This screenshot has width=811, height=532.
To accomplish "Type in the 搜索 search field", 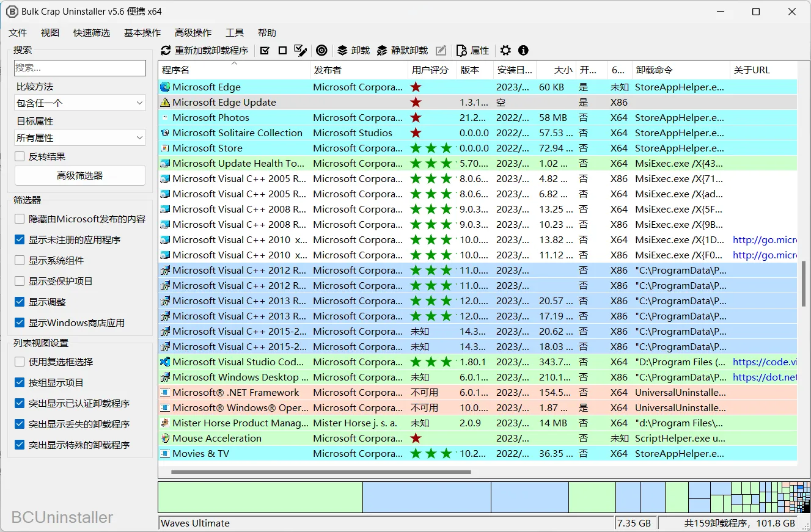I will click(x=79, y=68).
